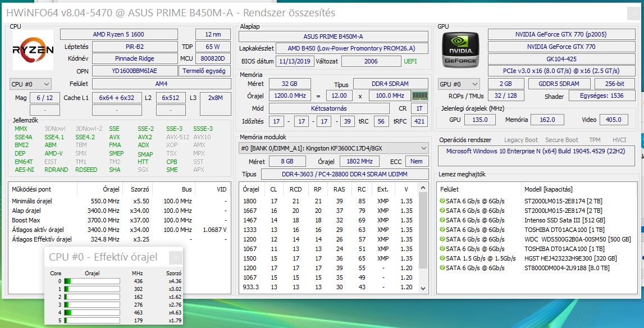644x328 pixels.
Task: Click the memory timings scrollbar down arrow
Action: [x=423, y=289]
